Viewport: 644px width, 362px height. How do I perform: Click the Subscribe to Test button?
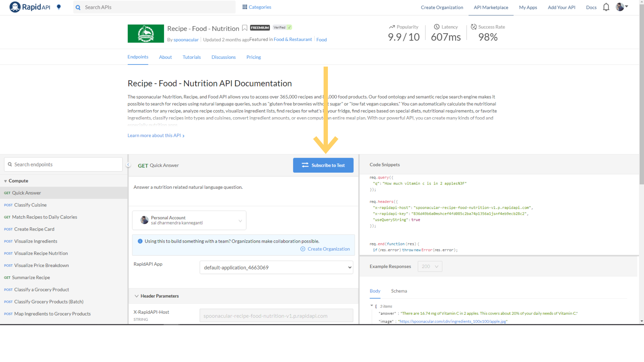323,165
